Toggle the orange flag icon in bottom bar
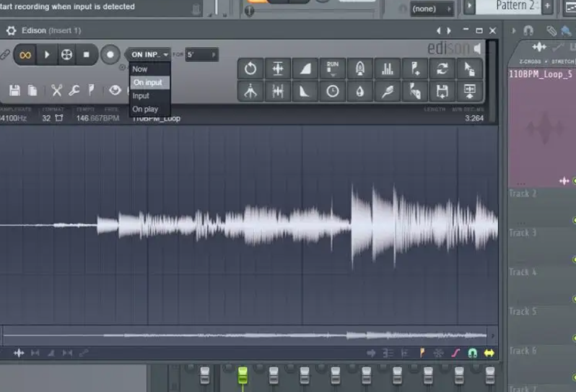This screenshot has height=392, width=576. pyautogui.click(x=422, y=353)
